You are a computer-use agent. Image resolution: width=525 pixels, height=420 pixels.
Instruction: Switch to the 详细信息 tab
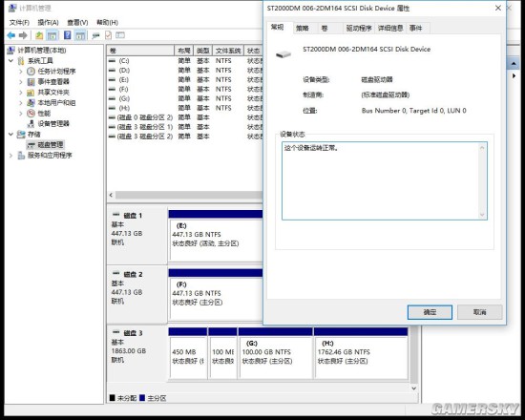point(390,28)
